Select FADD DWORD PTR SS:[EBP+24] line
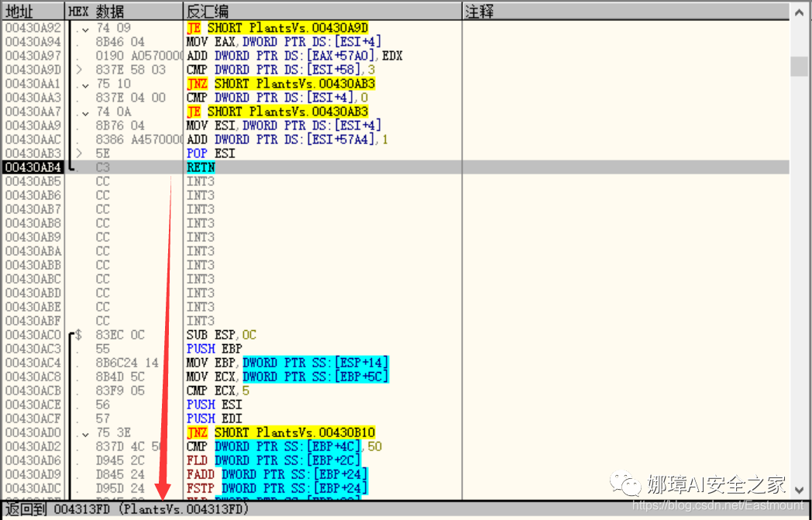The height and width of the screenshot is (520, 812). pos(277,476)
